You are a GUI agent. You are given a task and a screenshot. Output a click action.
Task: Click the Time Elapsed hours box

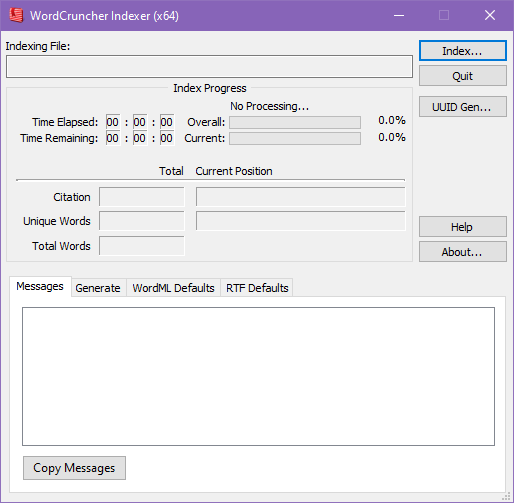point(113,122)
